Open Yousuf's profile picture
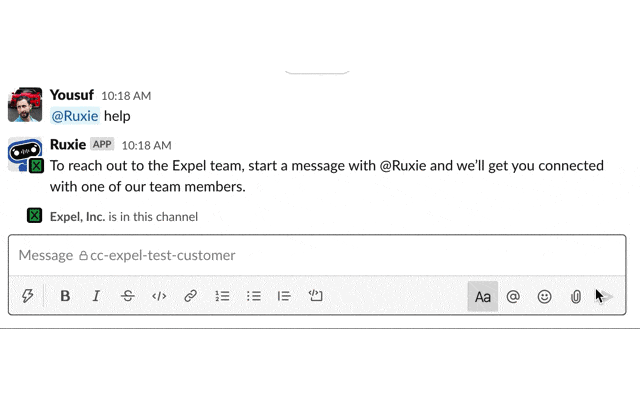Screen dimensions: 640x400 point(25,104)
